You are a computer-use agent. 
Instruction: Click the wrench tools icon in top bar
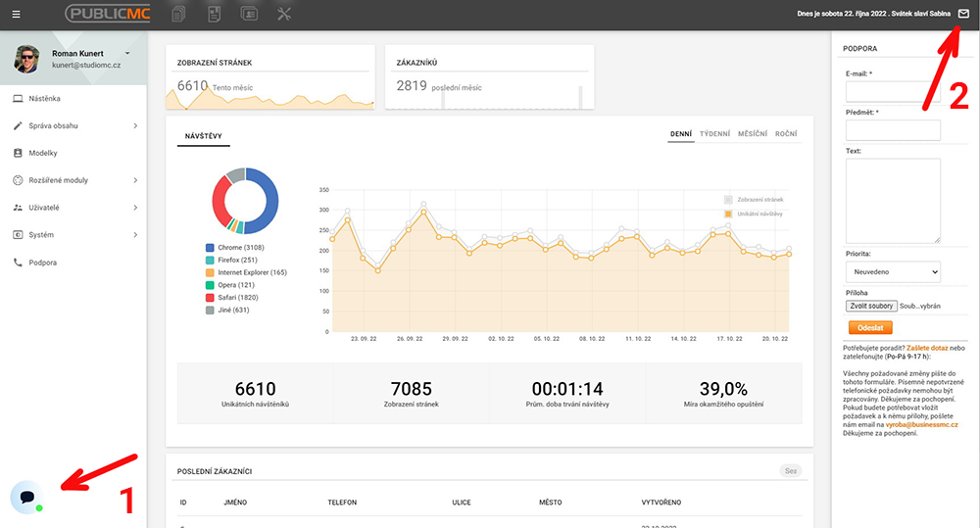point(285,14)
